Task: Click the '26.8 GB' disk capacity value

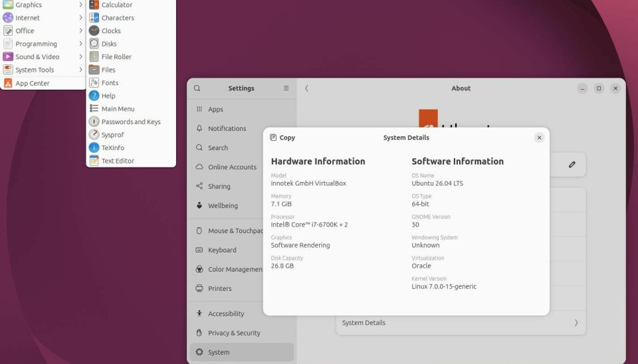Action: click(282, 266)
